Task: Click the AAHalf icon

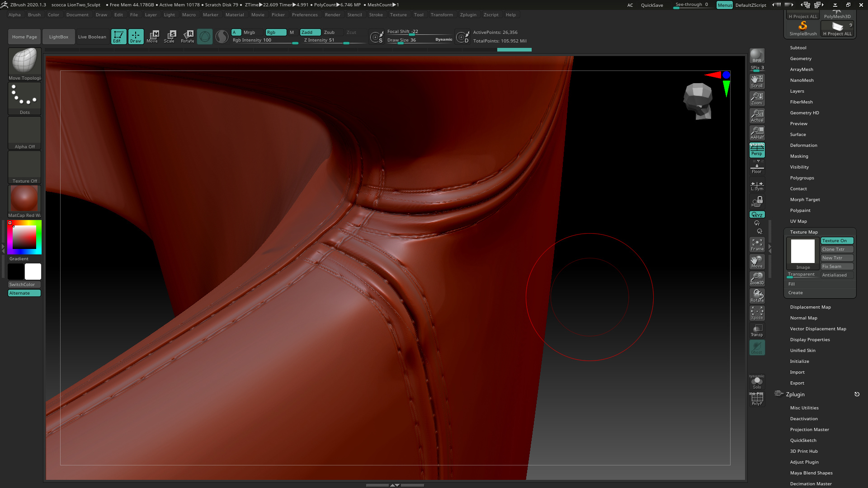Action: pyautogui.click(x=757, y=132)
